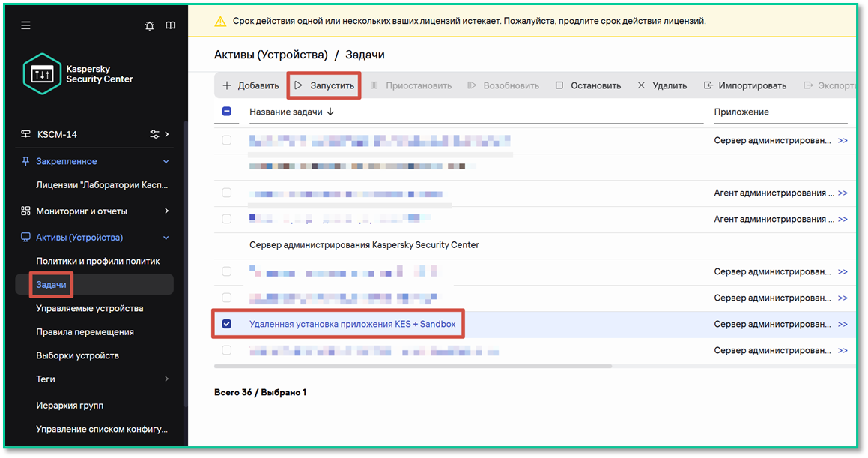Viewport: 868px width, 458px height.
Task: Click the KSCM-14 server icon
Action: pyautogui.click(x=25, y=134)
